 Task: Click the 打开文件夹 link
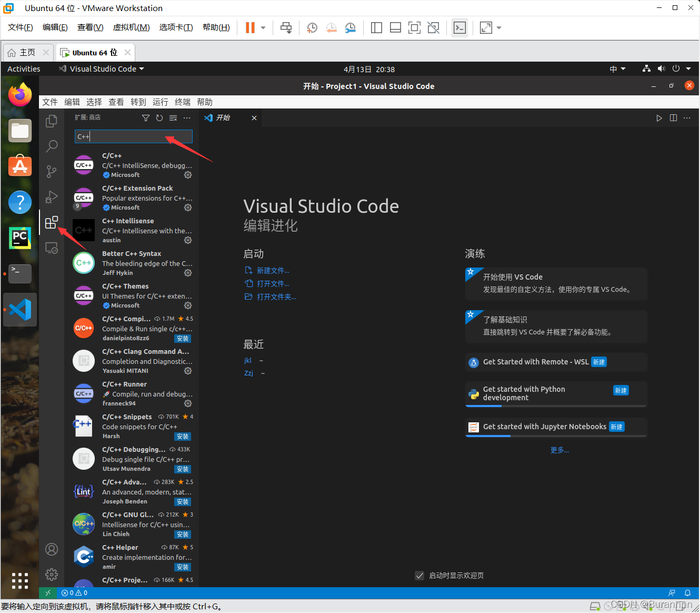click(x=276, y=297)
